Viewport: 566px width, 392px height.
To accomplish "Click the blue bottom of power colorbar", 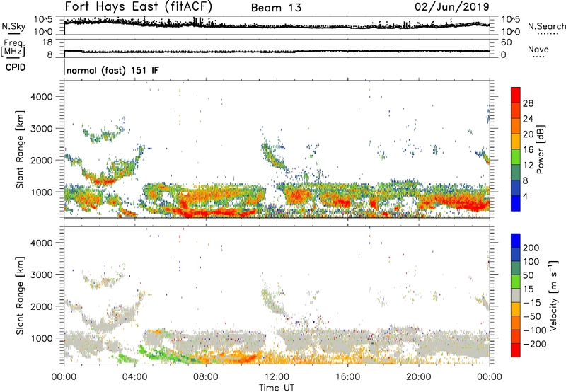I will click(516, 204).
